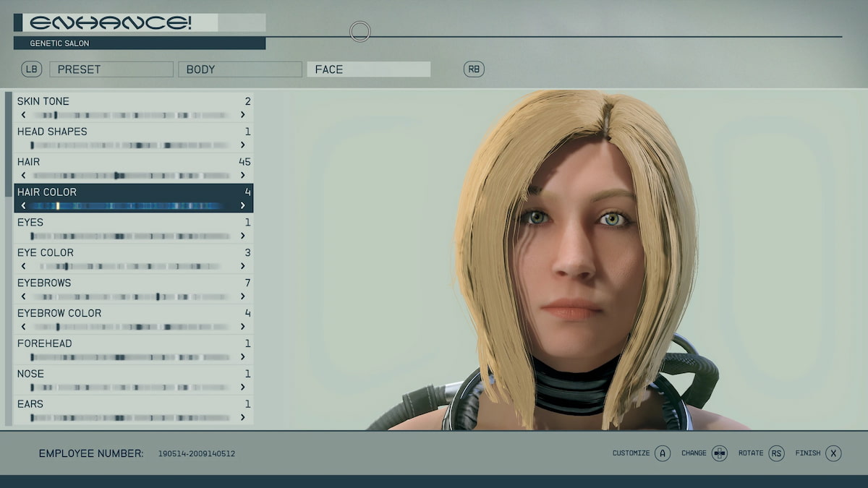
Task: Click the circular reticle icon at top
Action: (359, 32)
